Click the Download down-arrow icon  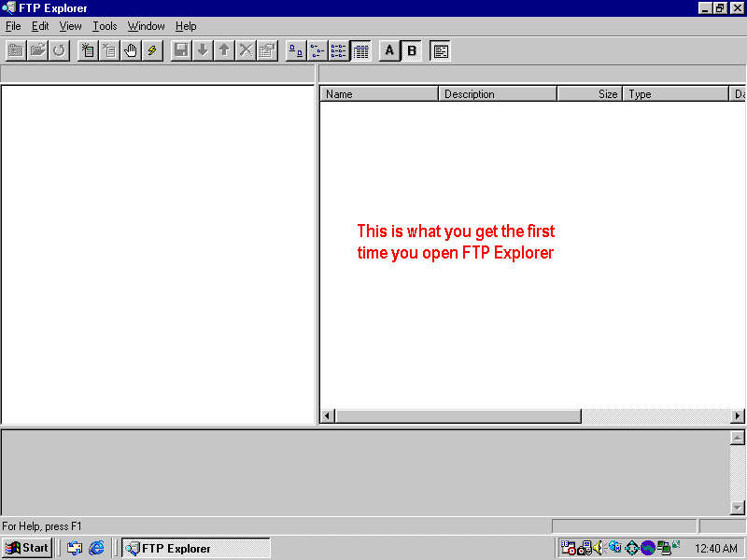pyautogui.click(x=203, y=50)
